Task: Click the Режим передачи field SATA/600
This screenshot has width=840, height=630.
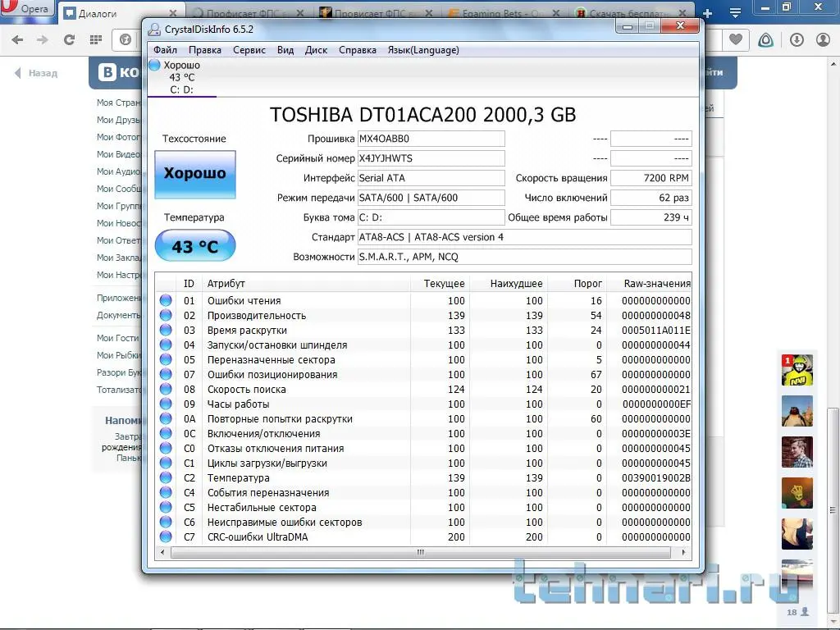Action: point(431,198)
